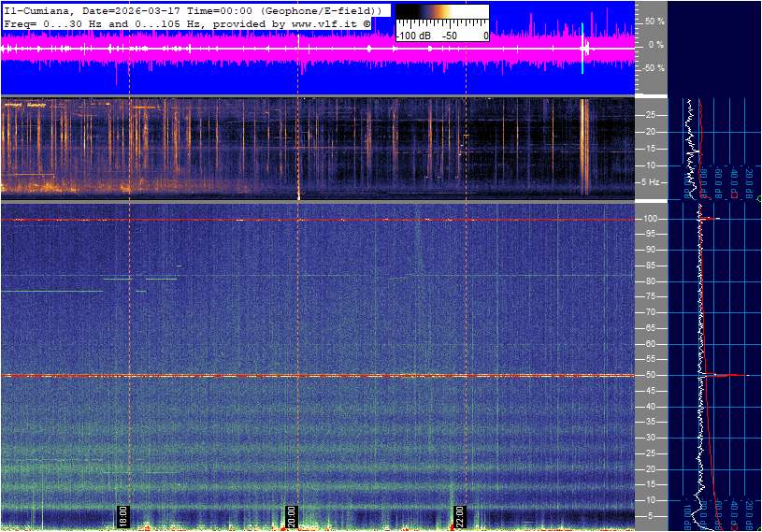
Task: Click the -100 dB label on color scale
Action: click(412, 35)
